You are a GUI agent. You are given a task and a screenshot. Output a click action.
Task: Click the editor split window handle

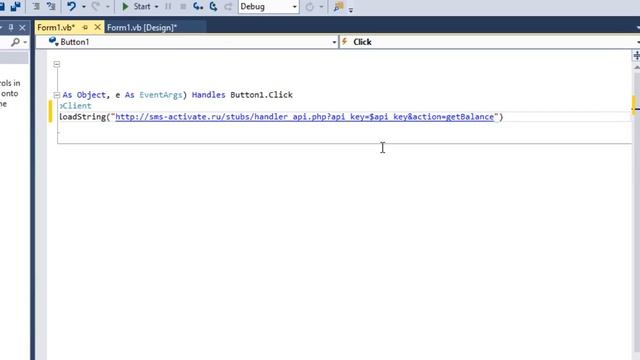click(x=636, y=56)
